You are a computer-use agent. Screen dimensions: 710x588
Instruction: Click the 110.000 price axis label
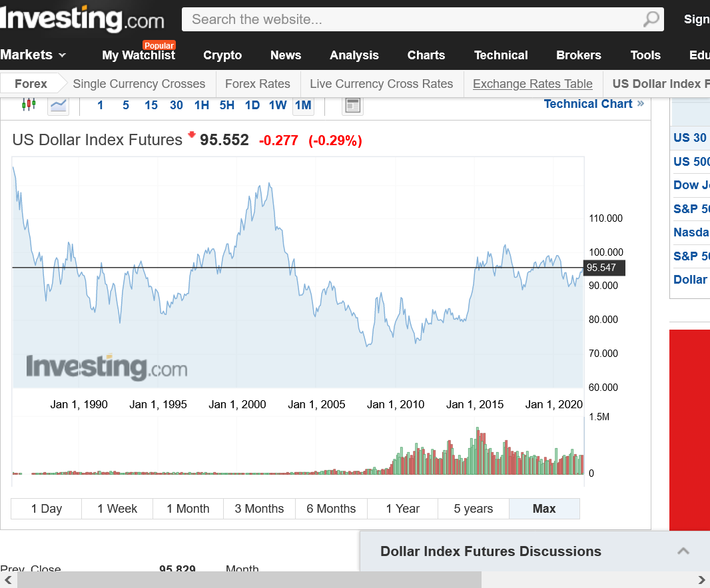[x=606, y=218]
